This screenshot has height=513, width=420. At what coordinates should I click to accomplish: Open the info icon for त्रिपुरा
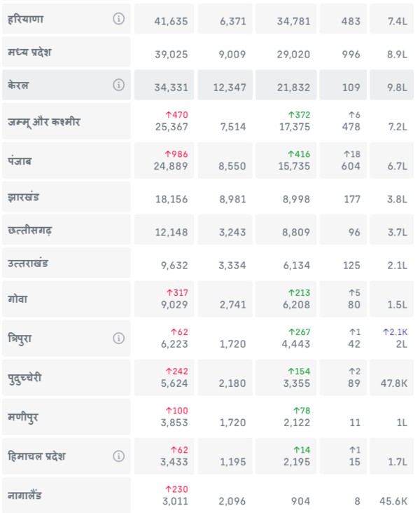pos(118,338)
